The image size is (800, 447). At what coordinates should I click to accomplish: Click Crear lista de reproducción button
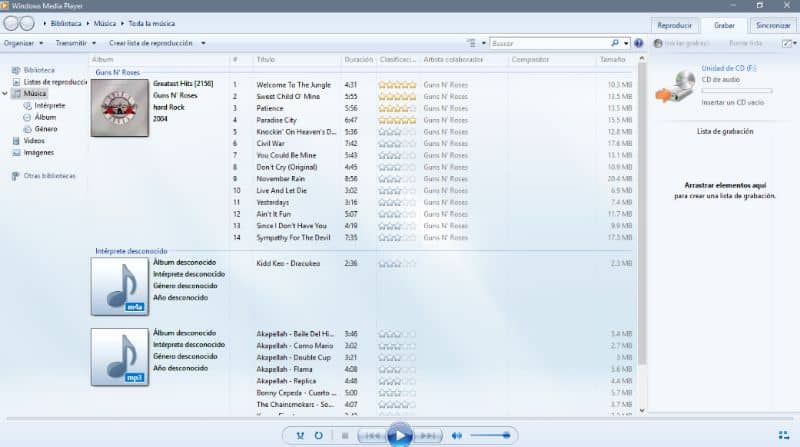[151, 43]
